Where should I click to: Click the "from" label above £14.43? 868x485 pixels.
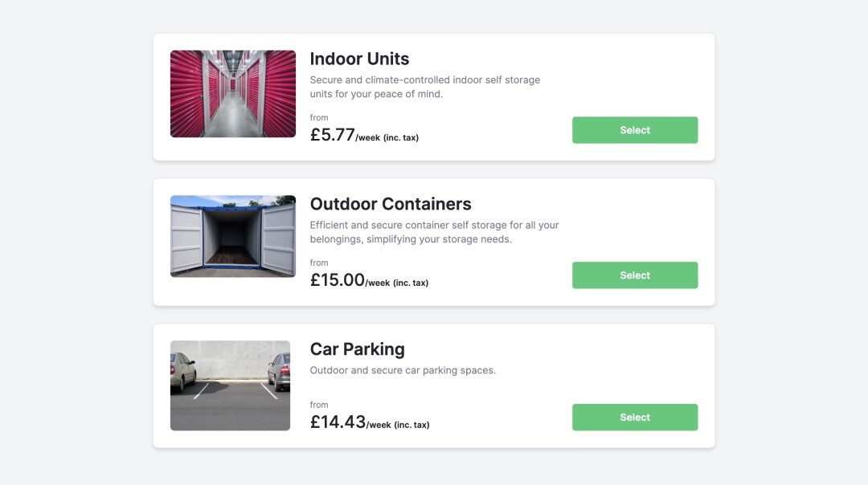click(319, 405)
